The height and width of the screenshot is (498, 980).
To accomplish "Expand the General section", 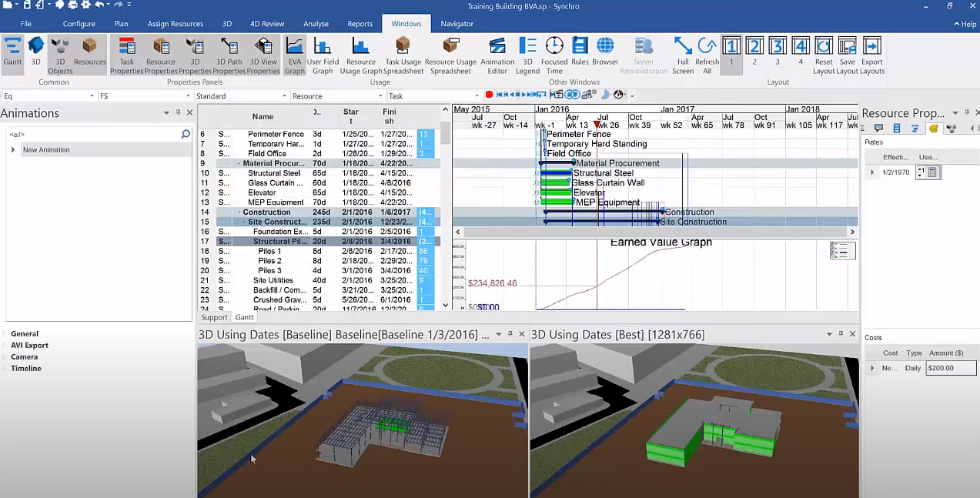I will pos(5,333).
